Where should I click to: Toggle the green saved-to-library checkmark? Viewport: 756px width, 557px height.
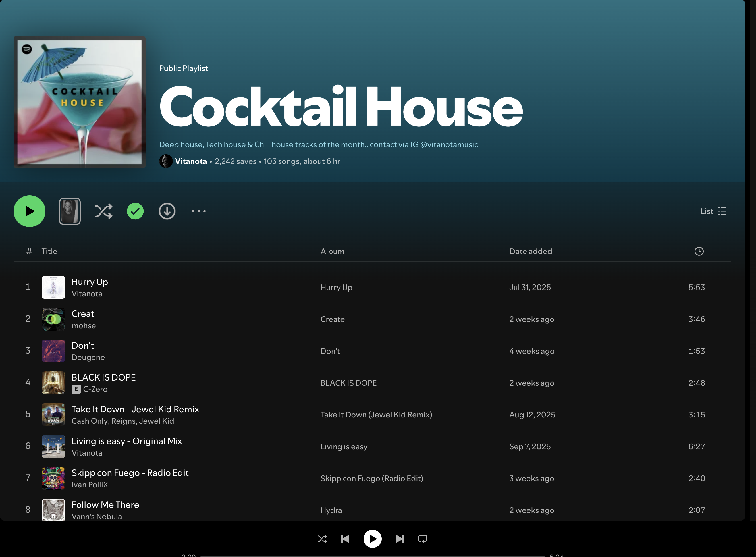click(x=135, y=211)
